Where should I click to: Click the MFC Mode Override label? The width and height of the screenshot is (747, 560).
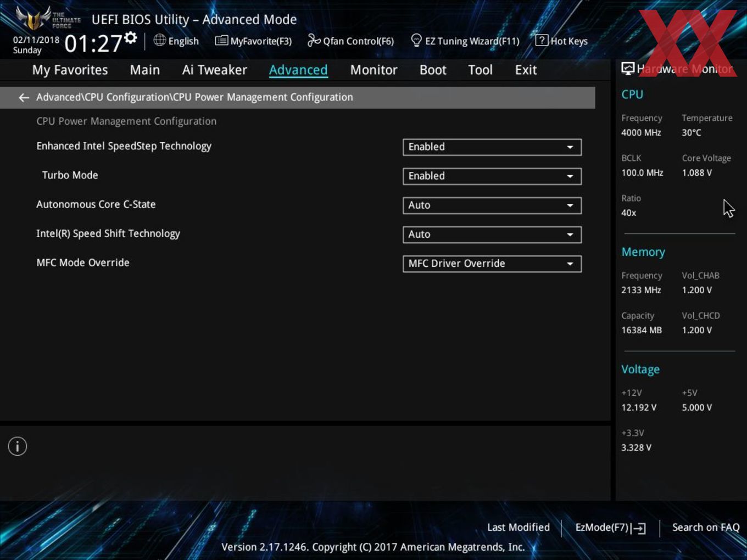click(82, 262)
